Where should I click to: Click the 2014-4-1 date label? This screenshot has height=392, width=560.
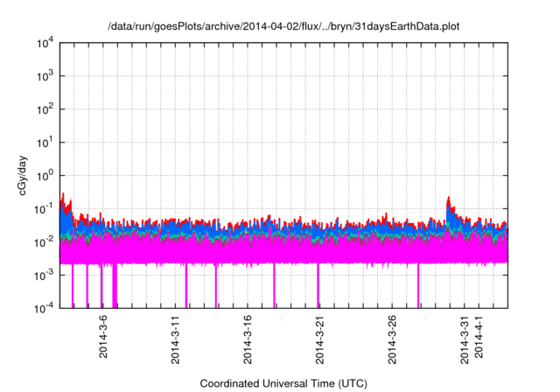pyautogui.click(x=479, y=337)
